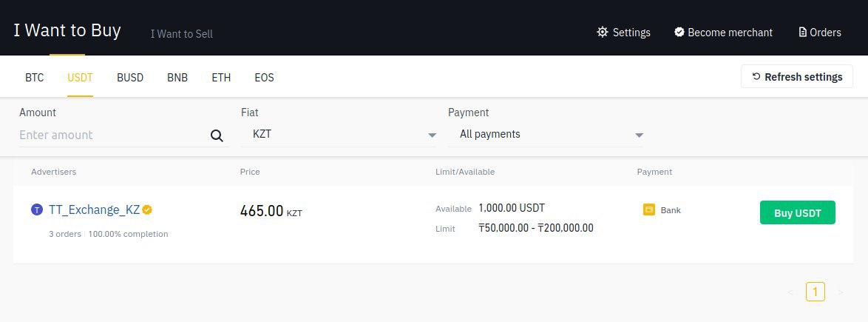Select page 1 in pagination
Image resolution: width=868 pixels, height=322 pixels.
pos(816,292)
